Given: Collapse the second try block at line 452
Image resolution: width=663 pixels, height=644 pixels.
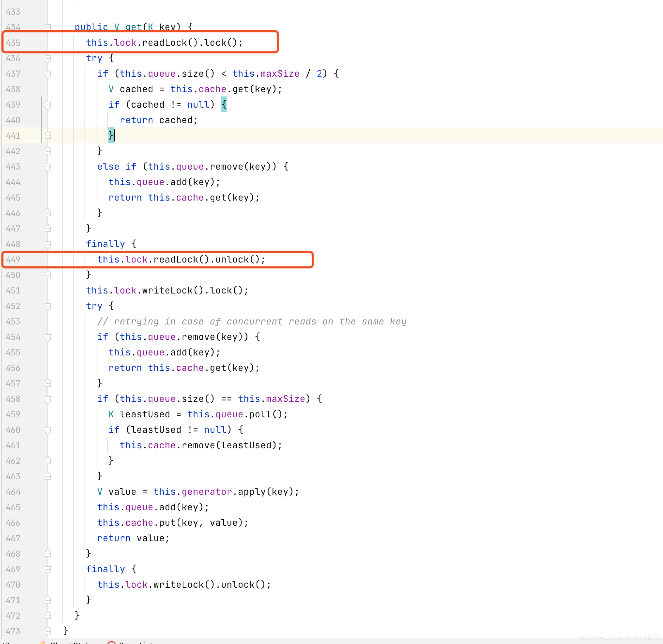Looking at the screenshot, I should tap(48, 306).
